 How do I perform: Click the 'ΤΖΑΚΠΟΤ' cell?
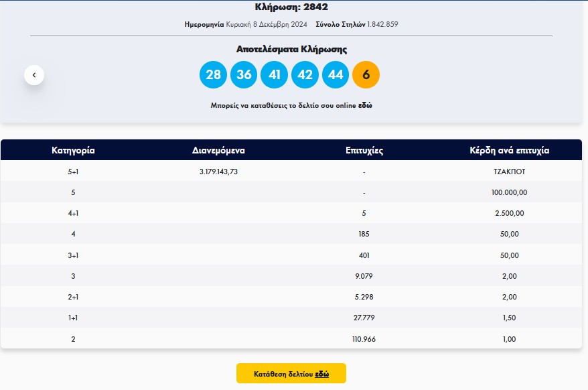[x=509, y=172]
